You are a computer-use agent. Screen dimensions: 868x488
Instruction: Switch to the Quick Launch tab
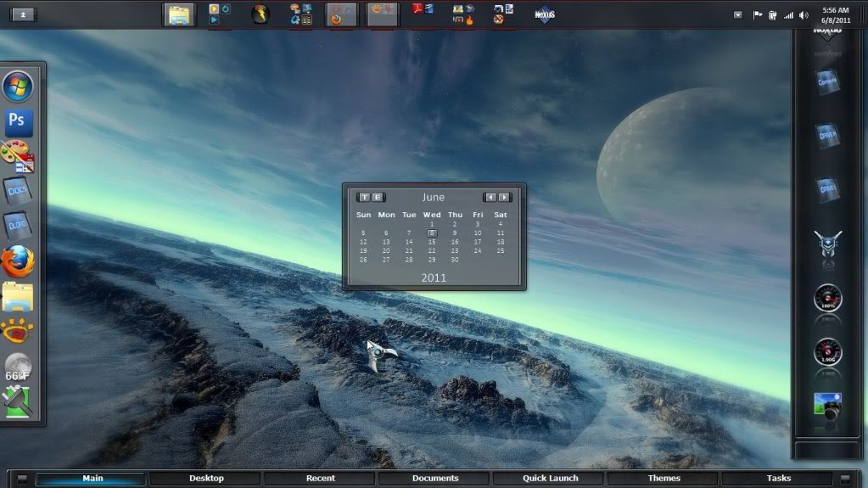[x=551, y=479]
